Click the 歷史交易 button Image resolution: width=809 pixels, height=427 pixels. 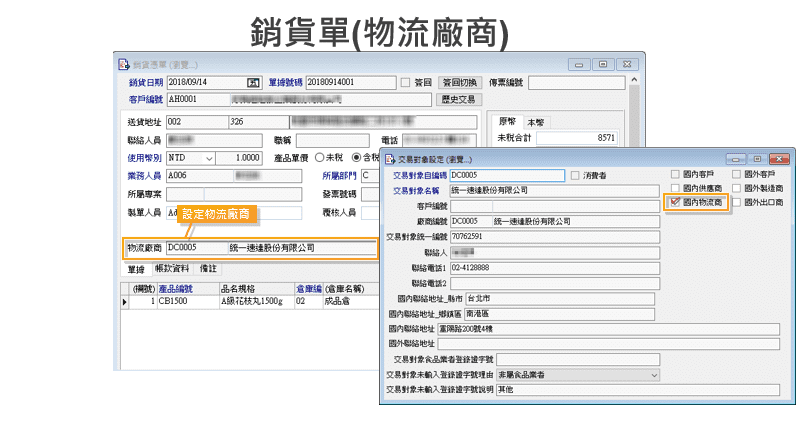[x=458, y=100]
